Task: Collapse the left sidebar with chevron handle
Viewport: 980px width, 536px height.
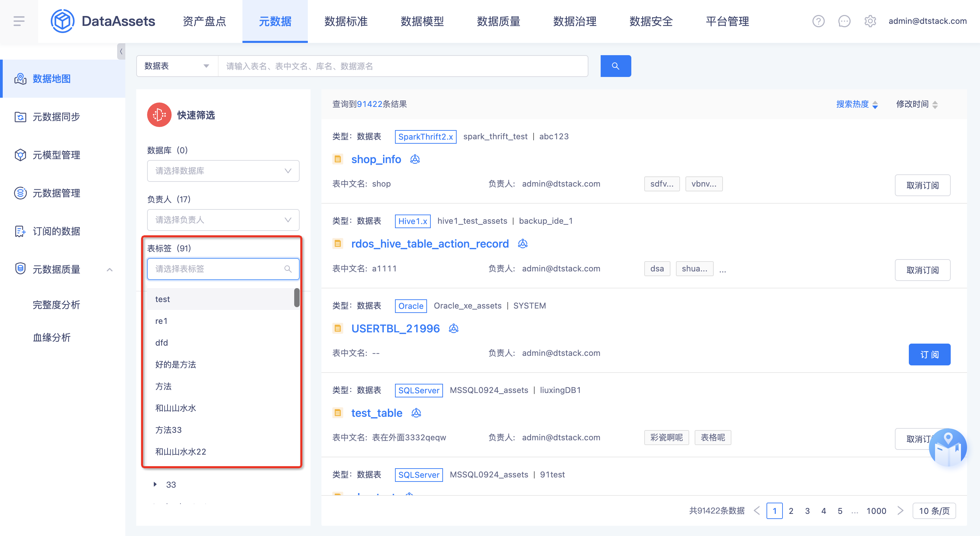Action: pyautogui.click(x=121, y=52)
